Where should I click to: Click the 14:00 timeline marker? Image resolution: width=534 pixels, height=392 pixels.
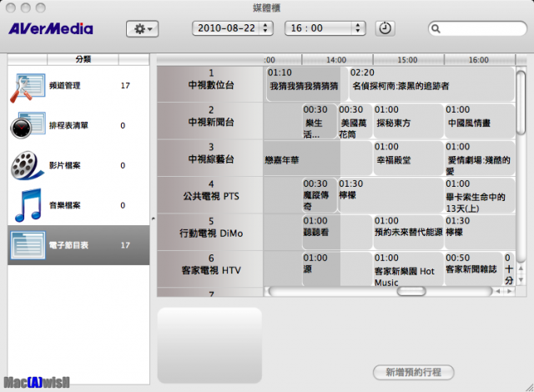pos(336,60)
